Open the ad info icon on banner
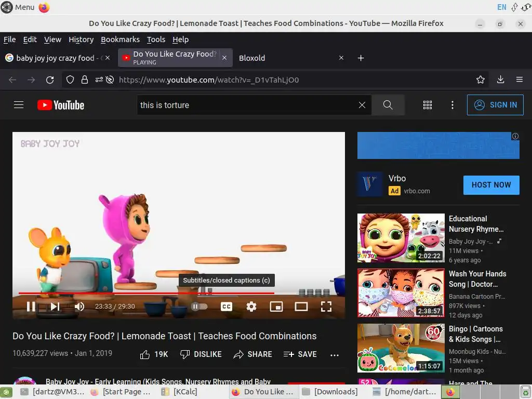The width and height of the screenshot is (532, 399). (x=515, y=136)
